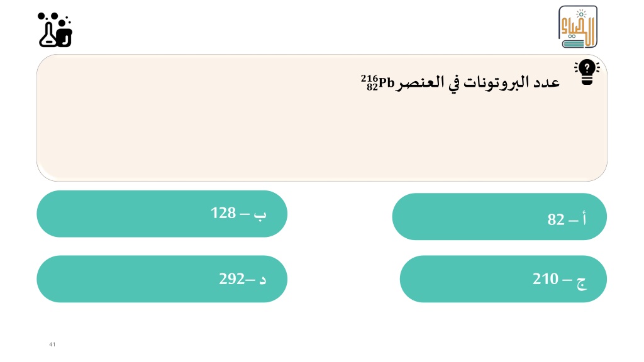
Task: Choose answer ج – 210
Action: [503, 279]
